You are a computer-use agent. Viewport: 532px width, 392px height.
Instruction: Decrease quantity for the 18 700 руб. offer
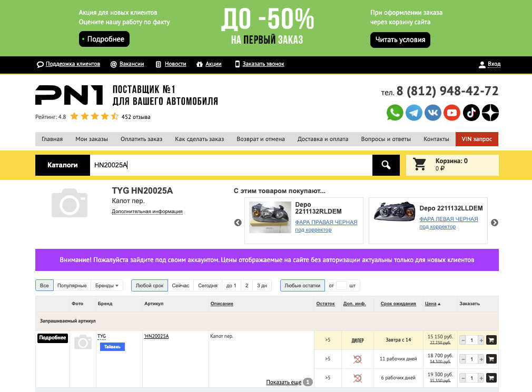point(462,359)
